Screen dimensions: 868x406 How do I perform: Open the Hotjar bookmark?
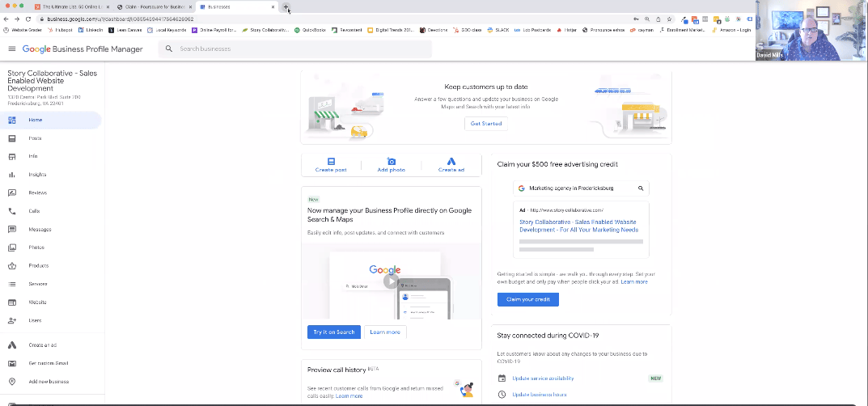pos(567,30)
